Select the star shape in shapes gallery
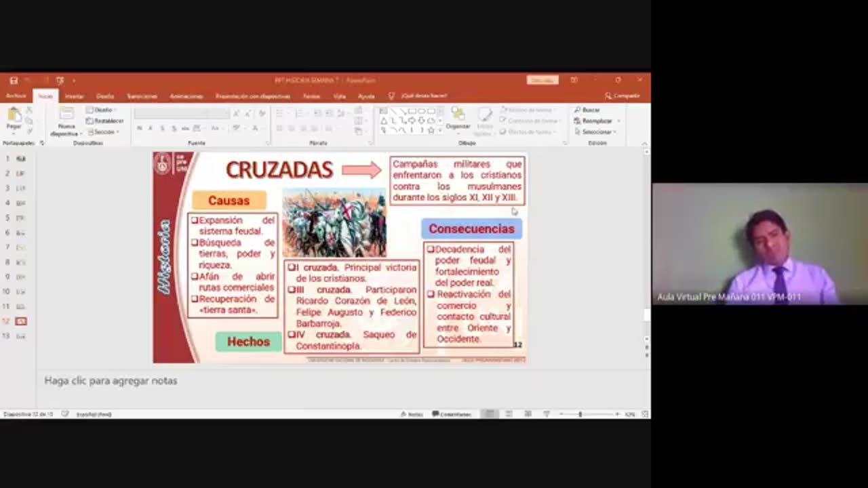The image size is (868, 488). tap(431, 129)
